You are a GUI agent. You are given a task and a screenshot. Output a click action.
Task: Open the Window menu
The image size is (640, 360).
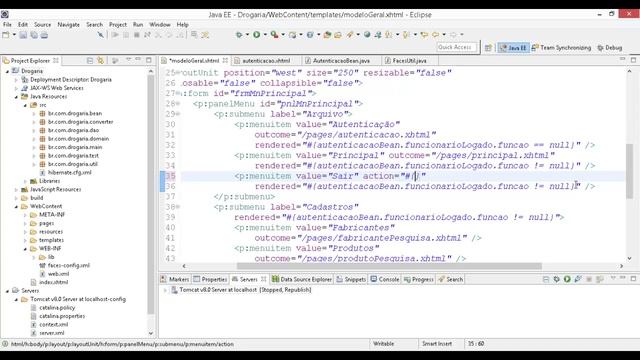(160, 24)
